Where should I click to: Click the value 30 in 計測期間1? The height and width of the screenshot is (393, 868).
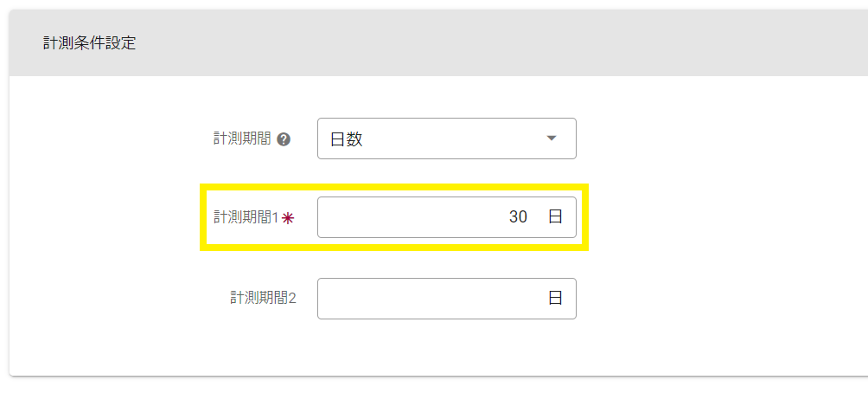[x=518, y=217]
